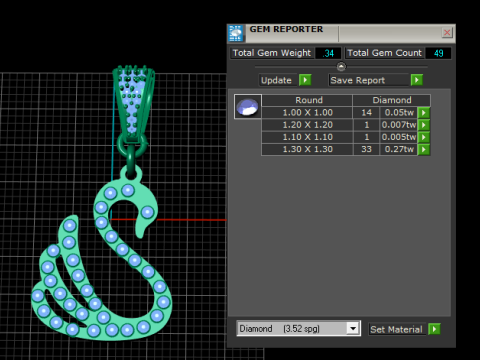The width and height of the screenshot is (480, 360).
Task: Click green arrow for 1.30 X 1.30 row
Action: (424, 149)
